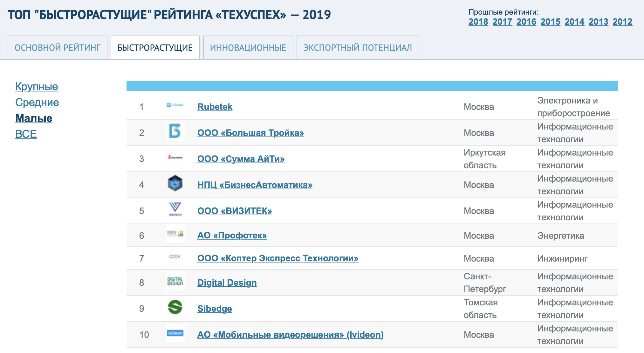Click 'Томская область' region cell

(x=481, y=309)
